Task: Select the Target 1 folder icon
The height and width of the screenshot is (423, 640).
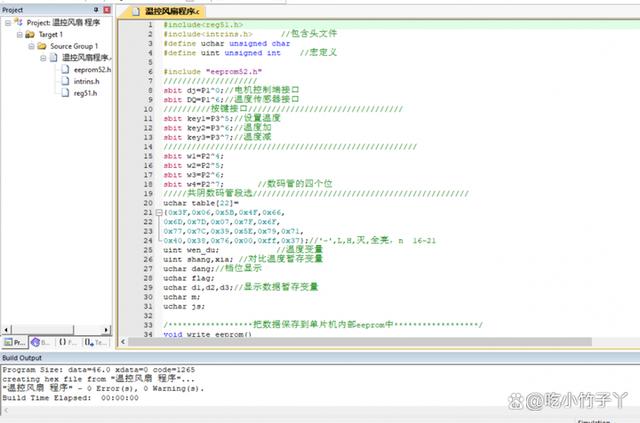Action: coord(30,34)
